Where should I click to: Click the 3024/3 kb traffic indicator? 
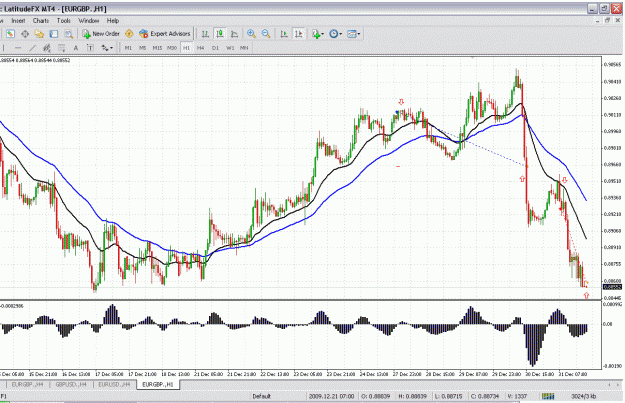pos(584,396)
